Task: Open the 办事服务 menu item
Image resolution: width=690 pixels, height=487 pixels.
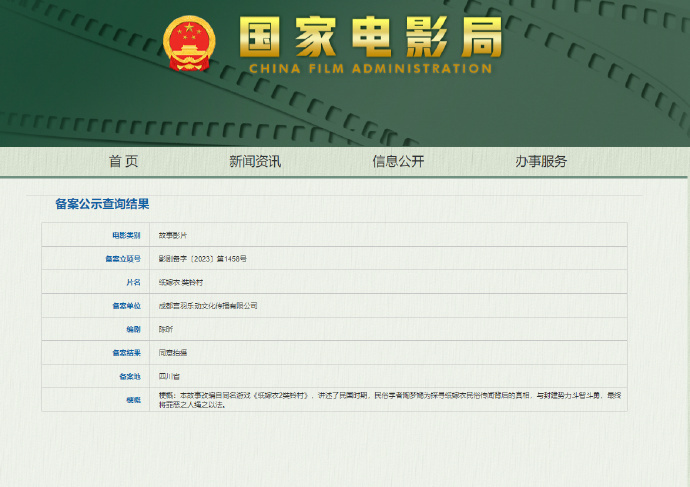Action: pos(541,161)
